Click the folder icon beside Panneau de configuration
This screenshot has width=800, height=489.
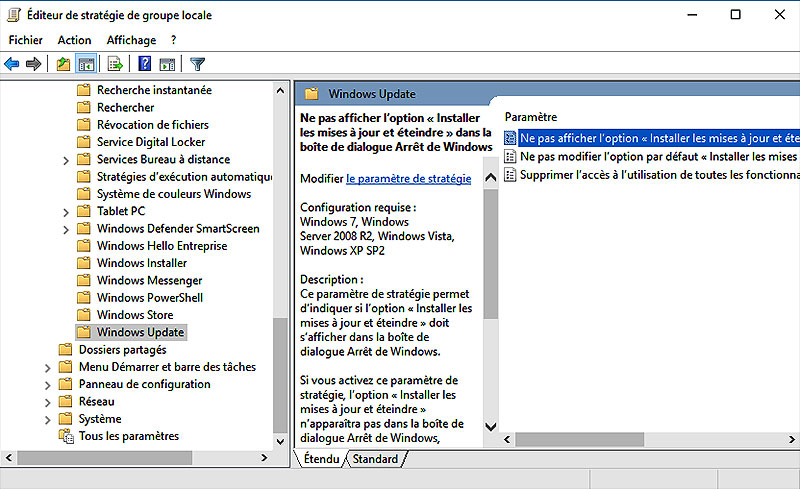[x=65, y=384]
